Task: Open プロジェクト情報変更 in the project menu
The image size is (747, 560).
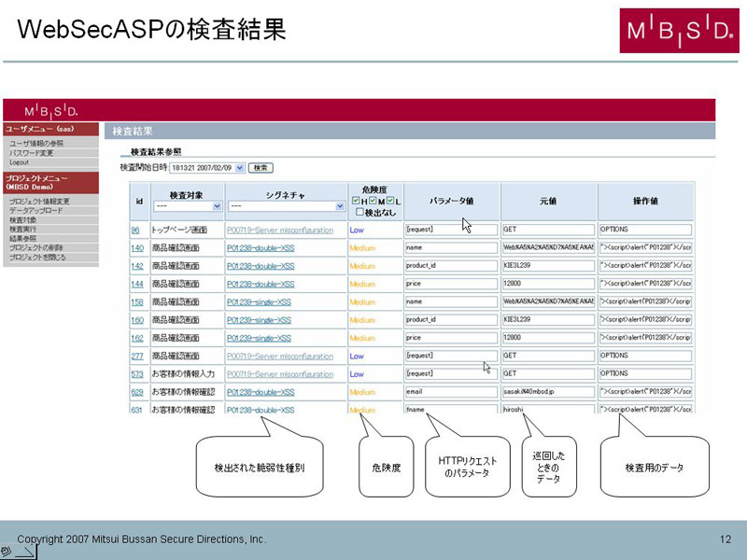Action: pyautogui.click(x=39, y=202)
